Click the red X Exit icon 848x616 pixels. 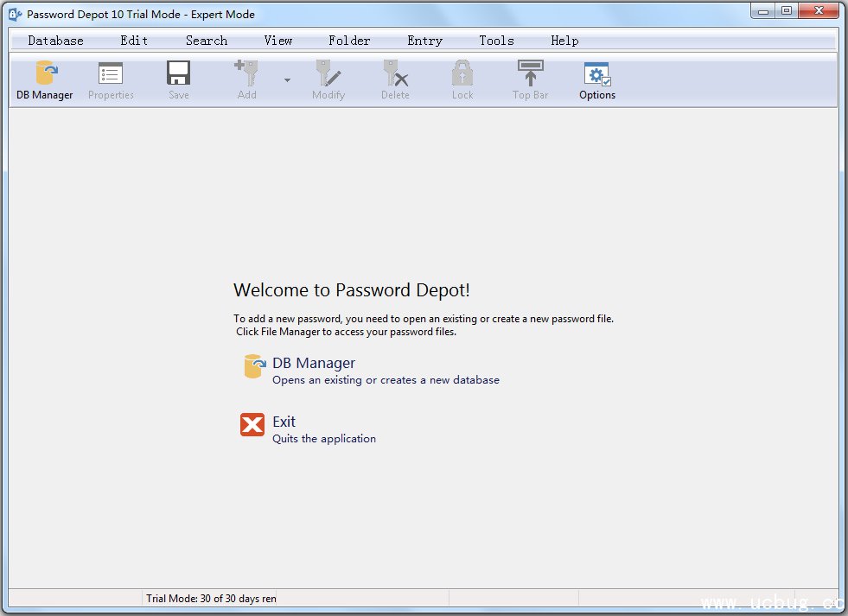252,425
